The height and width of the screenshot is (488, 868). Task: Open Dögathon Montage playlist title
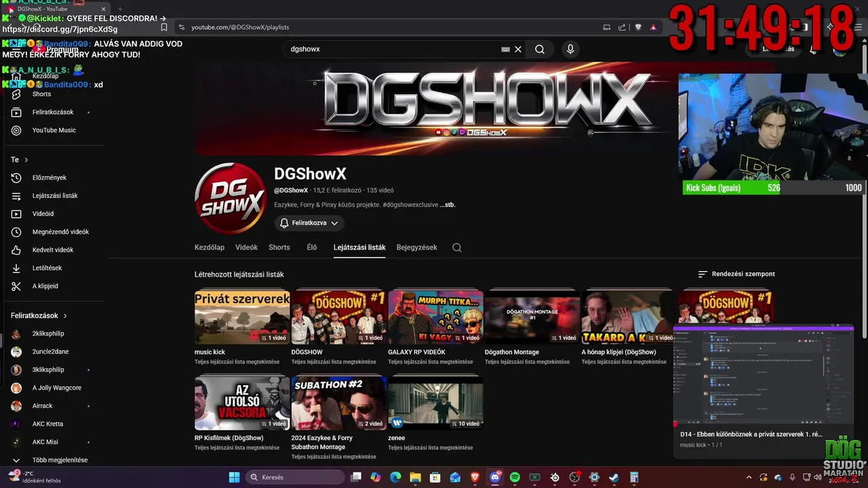click(512, 352)
